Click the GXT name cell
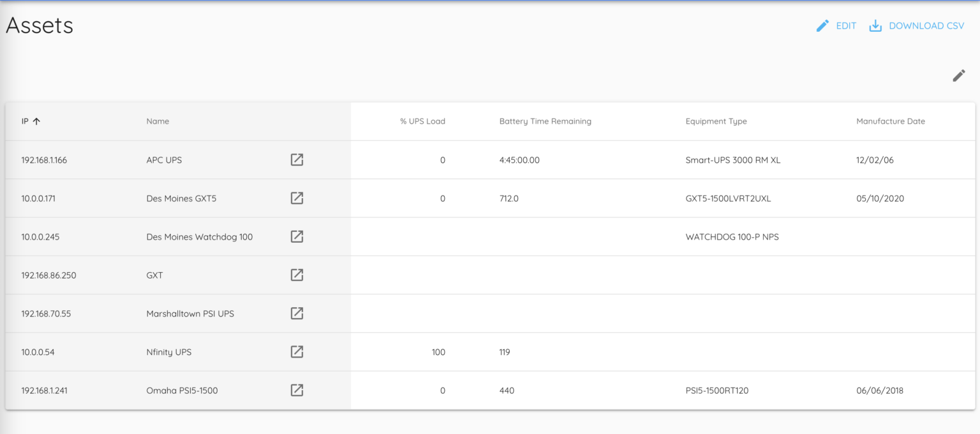Screen dimensions: 980x434 tap(154, 275)
